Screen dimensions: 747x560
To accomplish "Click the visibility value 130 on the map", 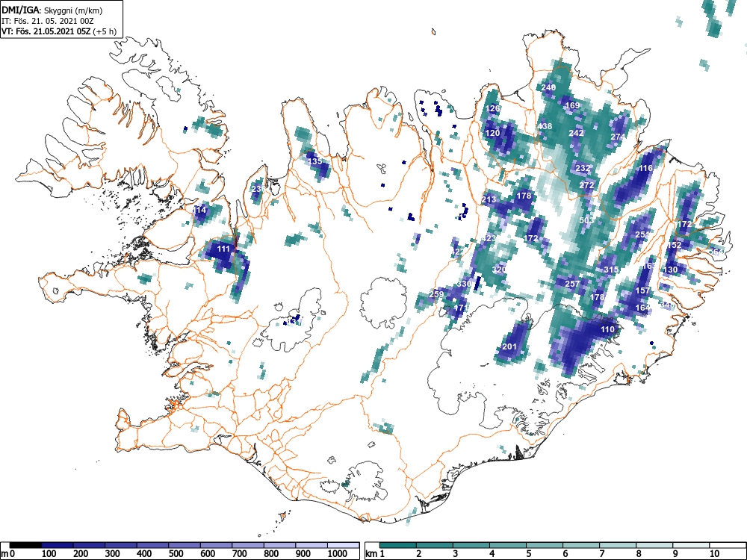I will (670, 270).
